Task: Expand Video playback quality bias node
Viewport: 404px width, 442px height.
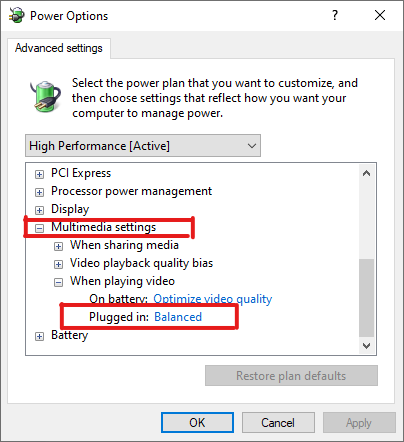Action: 58,264
